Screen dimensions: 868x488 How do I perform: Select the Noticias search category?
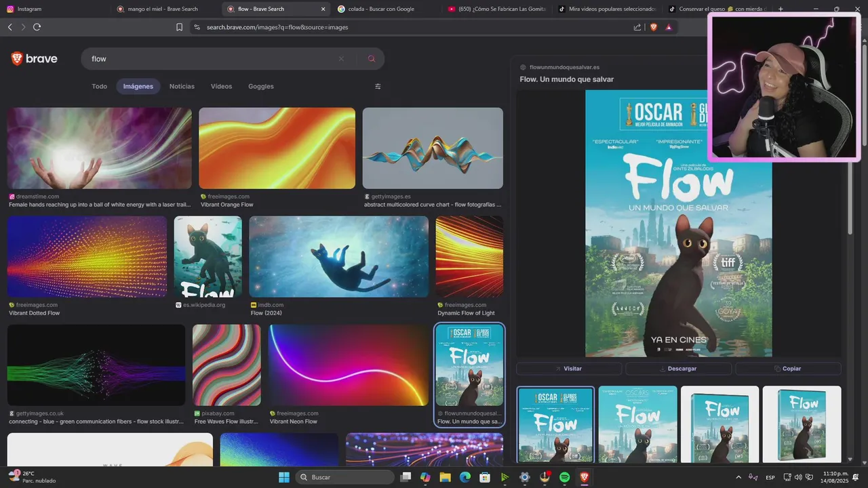click(182, 86)
